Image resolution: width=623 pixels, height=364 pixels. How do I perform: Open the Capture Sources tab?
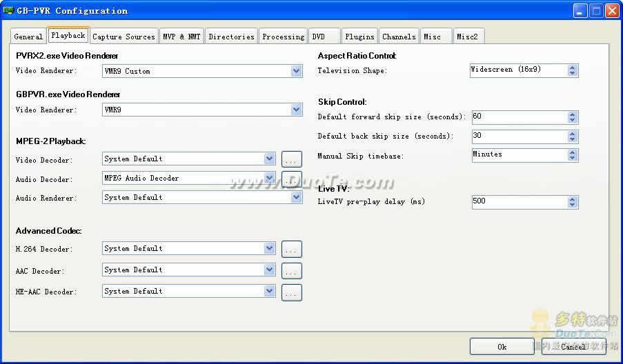(x=123, y=36)
